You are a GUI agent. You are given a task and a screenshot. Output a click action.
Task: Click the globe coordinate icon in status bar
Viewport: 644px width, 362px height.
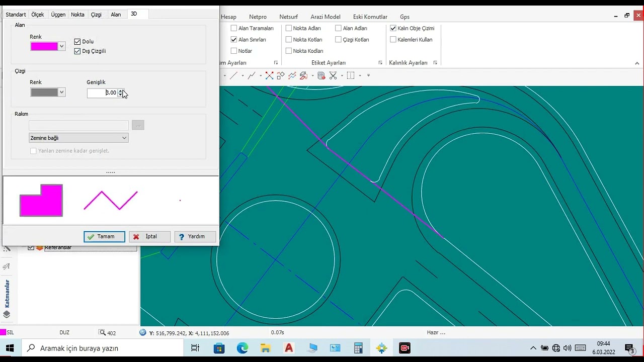tap(143, 332)
